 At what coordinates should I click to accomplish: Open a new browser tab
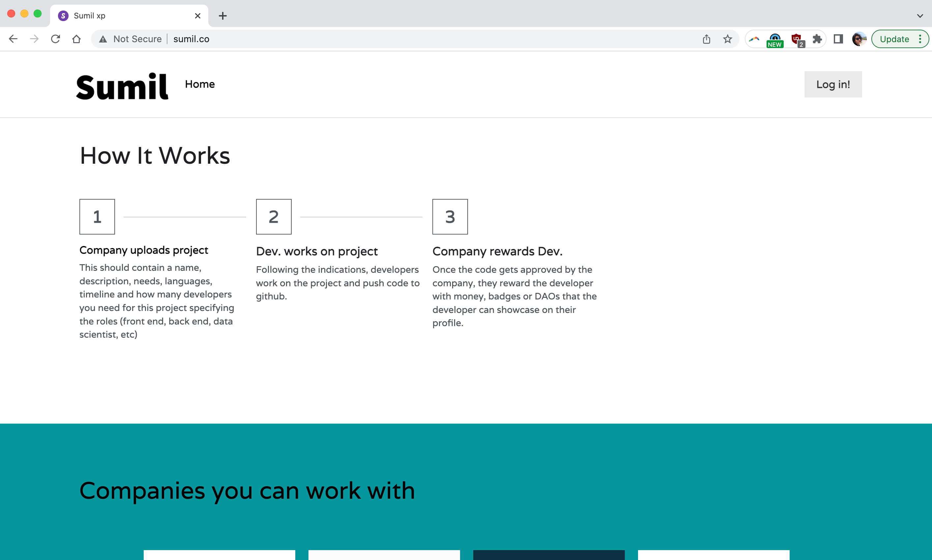point(223,16)
